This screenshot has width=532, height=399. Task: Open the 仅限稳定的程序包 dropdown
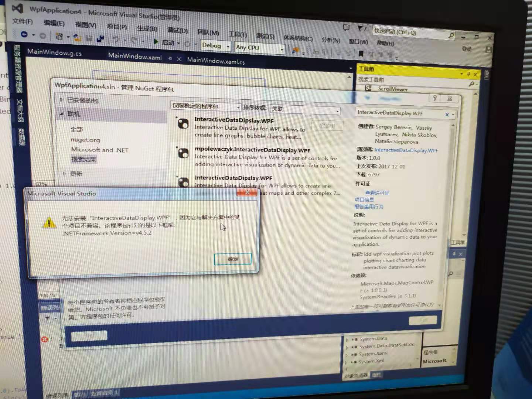[x=206, y=106]
